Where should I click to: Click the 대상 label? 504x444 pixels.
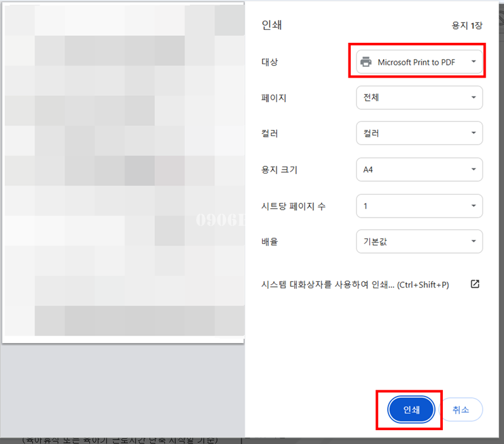270,62
